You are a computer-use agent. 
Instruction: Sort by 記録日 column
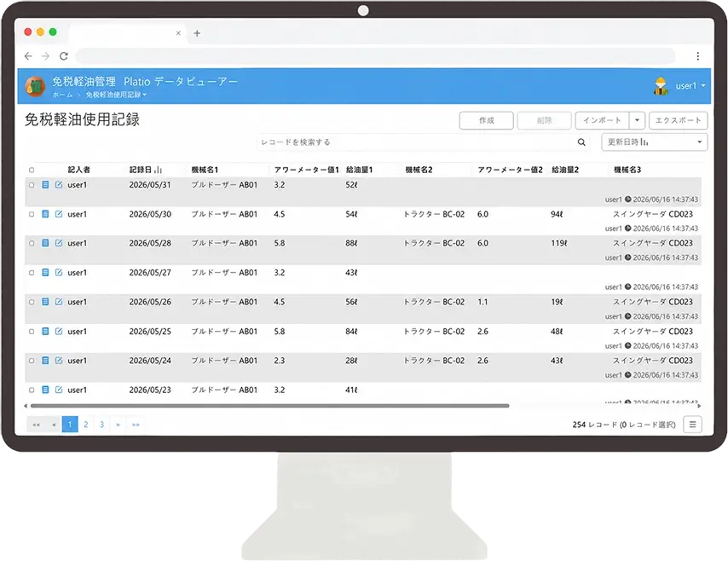(145, 170)
